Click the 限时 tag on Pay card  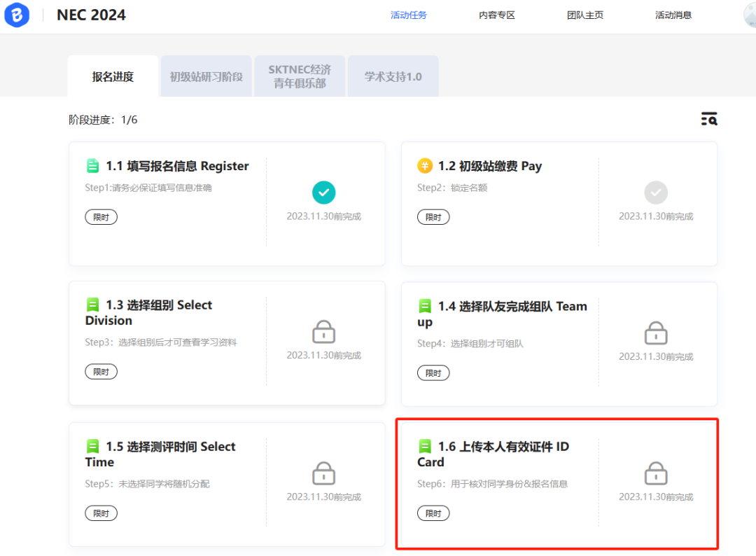tap(433, 217)
